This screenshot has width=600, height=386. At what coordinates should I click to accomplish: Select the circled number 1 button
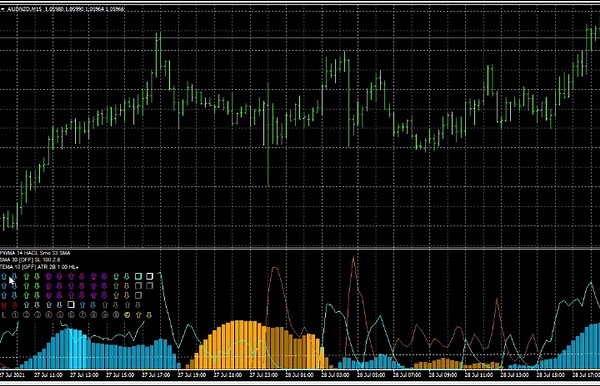point(15,315)
